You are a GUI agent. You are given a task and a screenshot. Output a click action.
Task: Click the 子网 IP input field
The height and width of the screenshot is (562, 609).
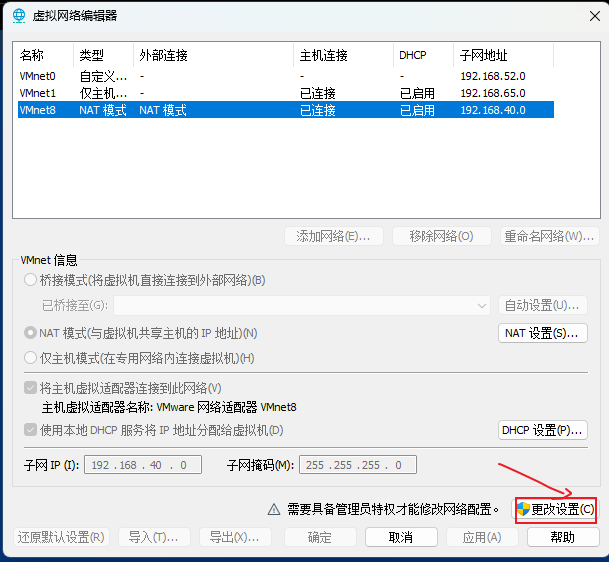click(x=143, y=465)
